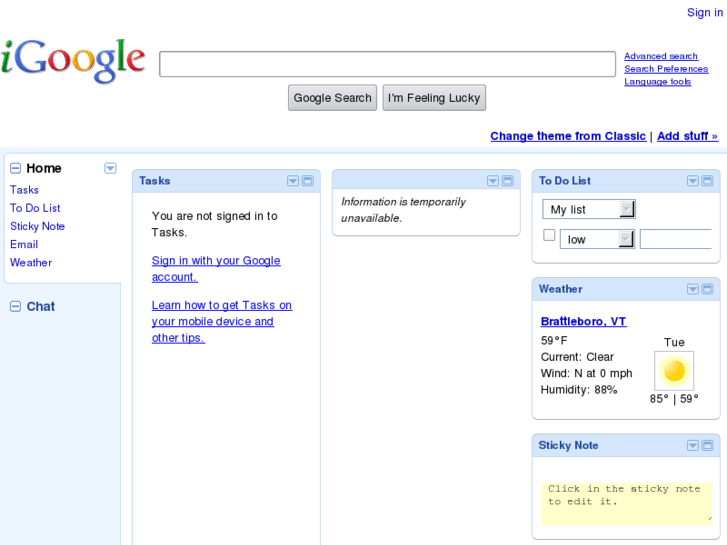Open the Weather gadget menu arrow
Viewport: 727px width, 545px height.
pos(693,289)
